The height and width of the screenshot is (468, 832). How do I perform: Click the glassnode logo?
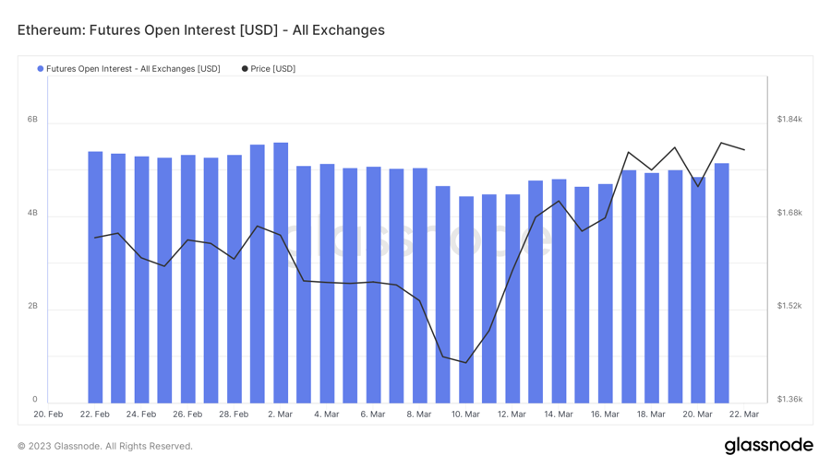click(x=769, y=445)
